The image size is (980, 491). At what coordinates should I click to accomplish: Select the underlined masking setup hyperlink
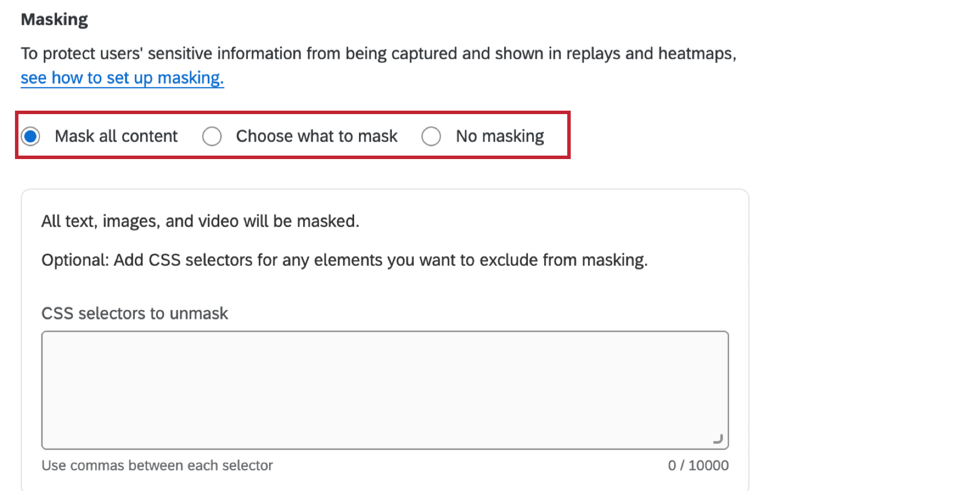(x=122, y=77)
